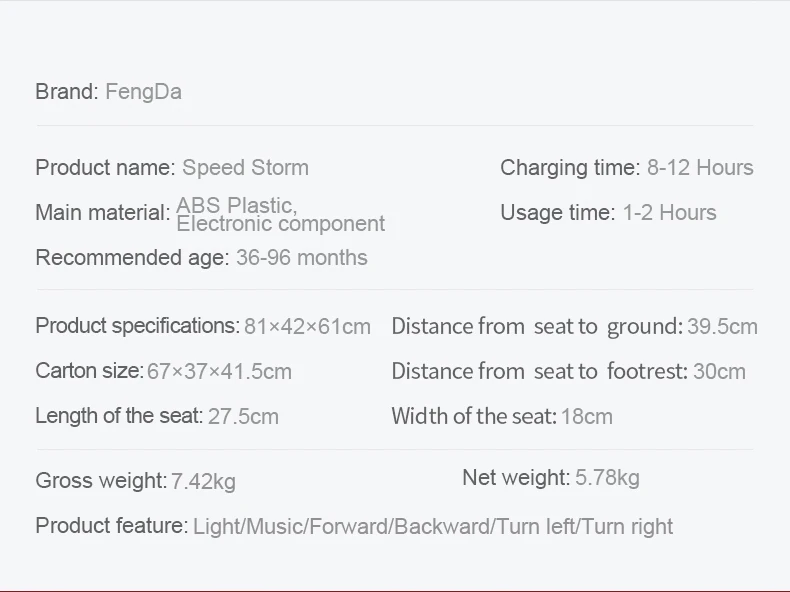The height and width of the screenshot is (592, 790).
Task: Click the Product feature label
Action: pos(112,526)
